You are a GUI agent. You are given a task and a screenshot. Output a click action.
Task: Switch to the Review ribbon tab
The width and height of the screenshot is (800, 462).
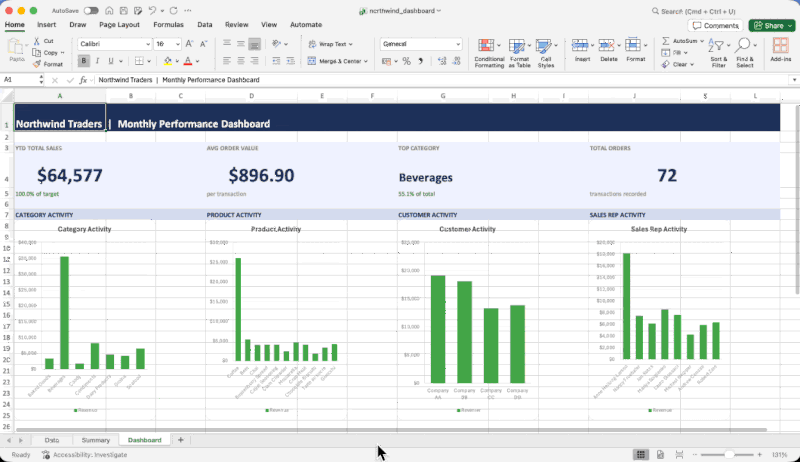(x=237, y=24)
